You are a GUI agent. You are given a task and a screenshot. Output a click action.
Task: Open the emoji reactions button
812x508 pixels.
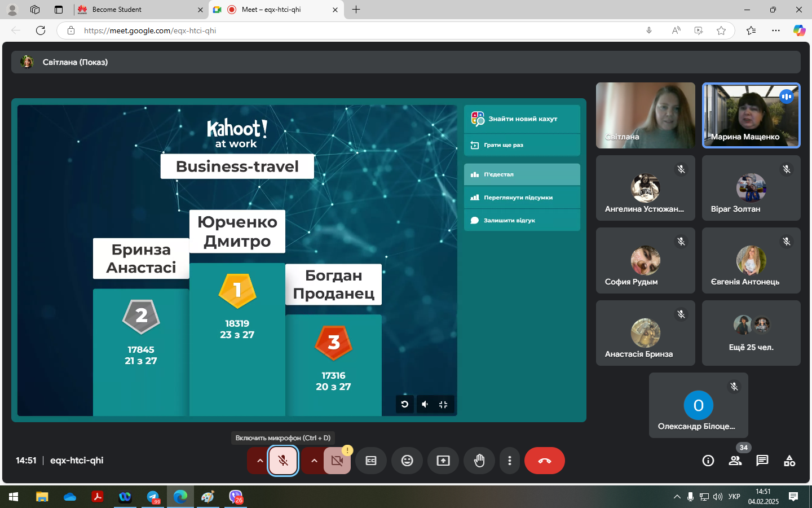click(407, 461)
